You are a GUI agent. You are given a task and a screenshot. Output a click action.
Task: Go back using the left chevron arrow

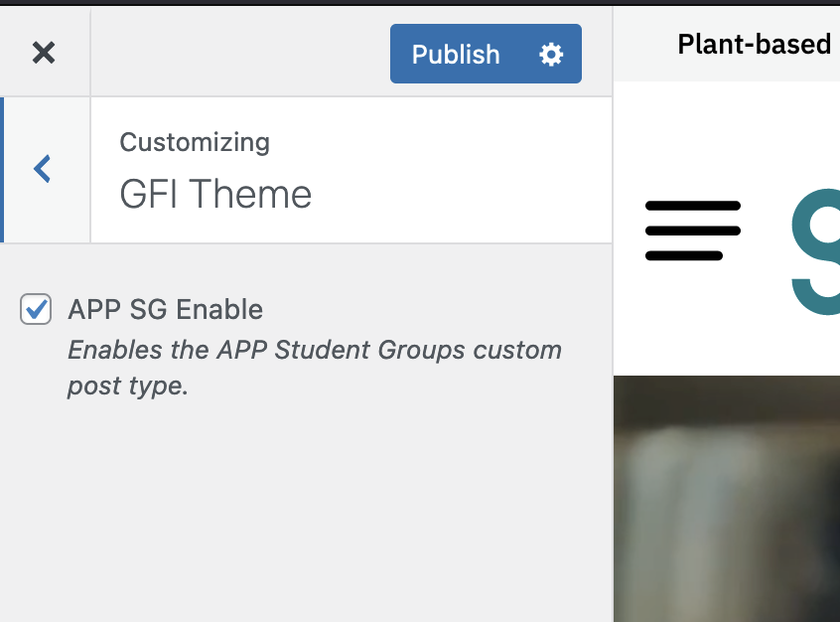[x=43, y=169]
